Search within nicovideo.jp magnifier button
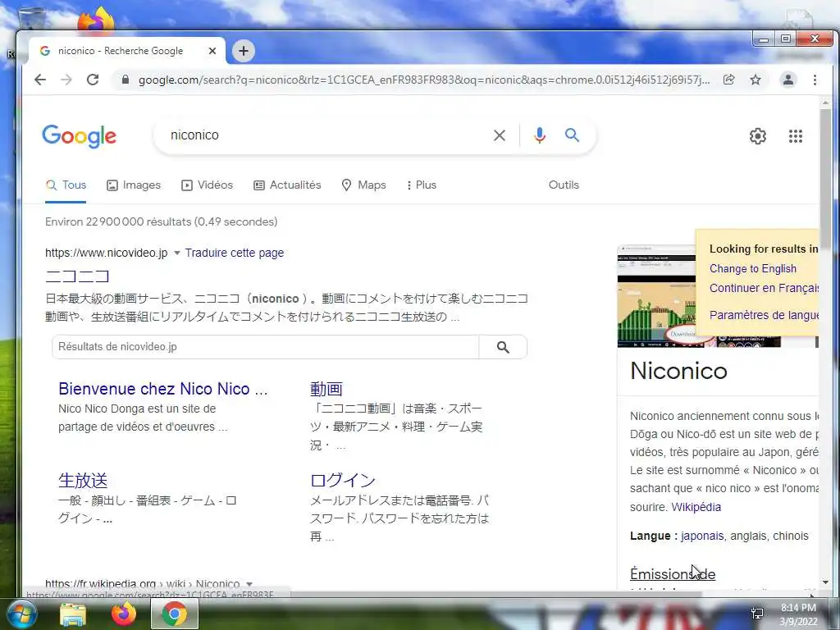The image size is (840, 630). (503, 347)
